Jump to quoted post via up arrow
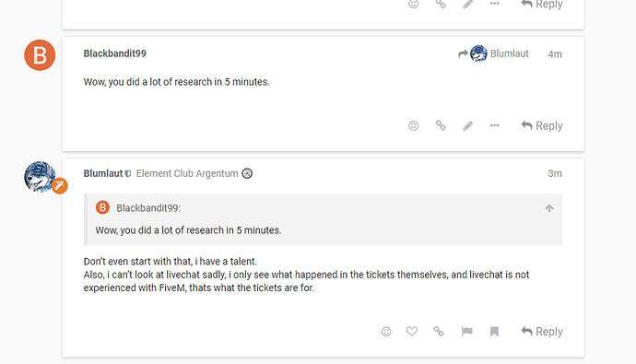Viewport: 636px width, 364px height. 549,208
